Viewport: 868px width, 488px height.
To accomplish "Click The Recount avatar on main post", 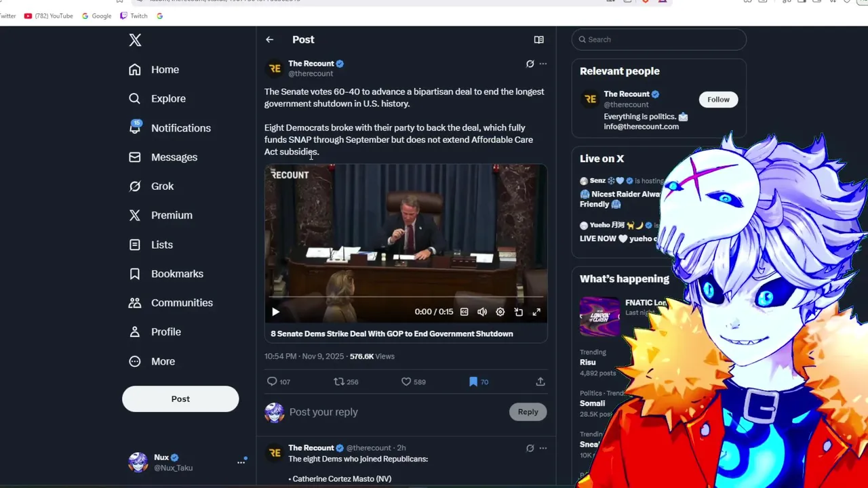I will pyautogui.click(x=275, y=68).
